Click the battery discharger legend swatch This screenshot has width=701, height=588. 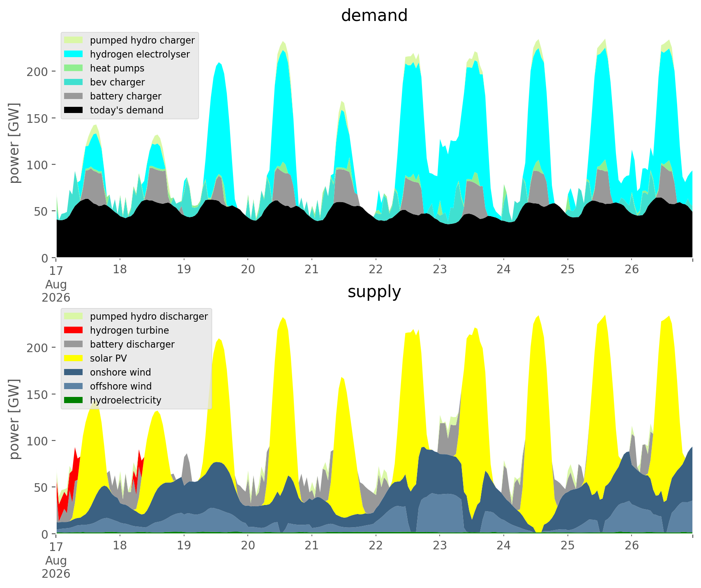coord(74,344)
